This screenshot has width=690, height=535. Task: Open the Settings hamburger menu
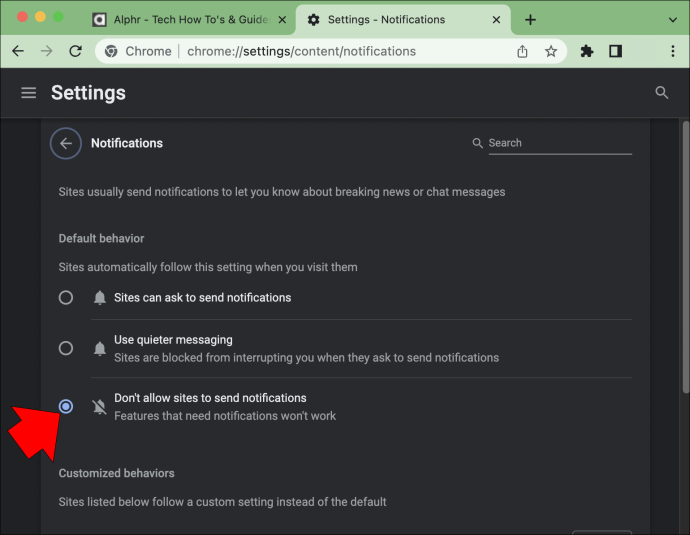tap(29, 93)
